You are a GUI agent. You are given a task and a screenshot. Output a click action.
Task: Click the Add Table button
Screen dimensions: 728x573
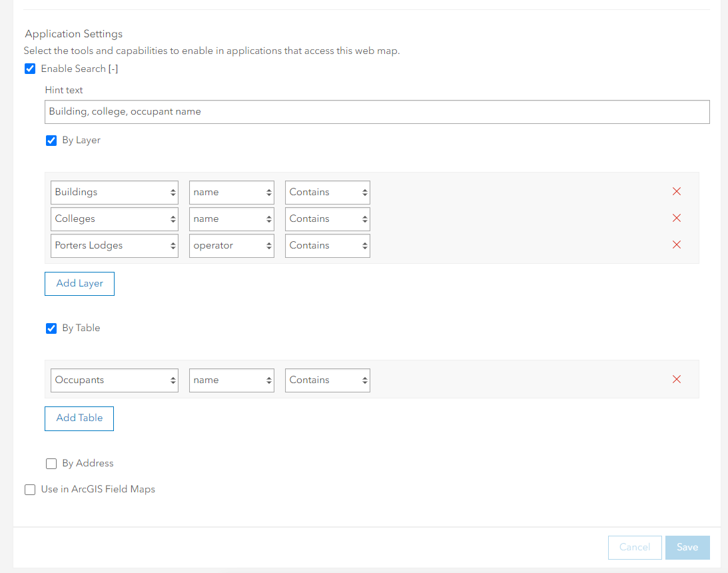(x=79, y=418)
